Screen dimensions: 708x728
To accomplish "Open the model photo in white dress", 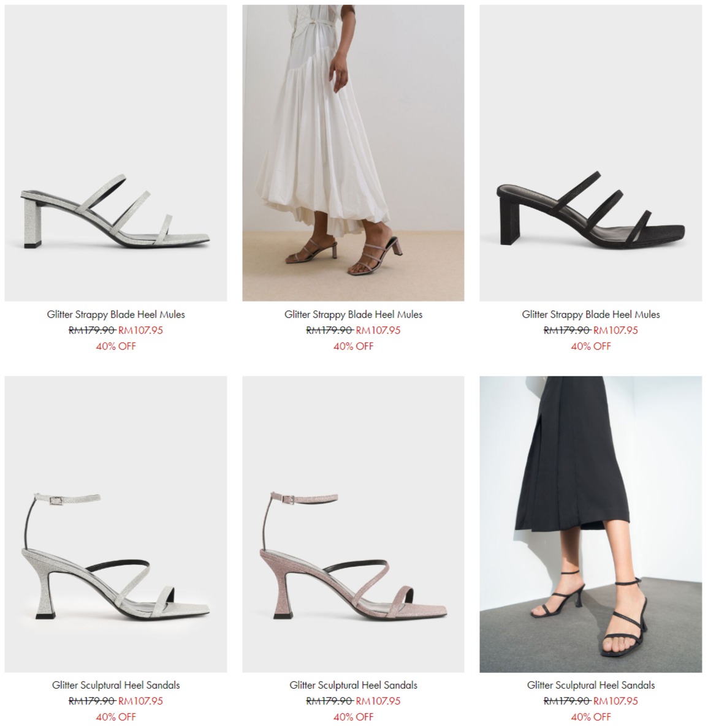I will (x=353, y=153).
